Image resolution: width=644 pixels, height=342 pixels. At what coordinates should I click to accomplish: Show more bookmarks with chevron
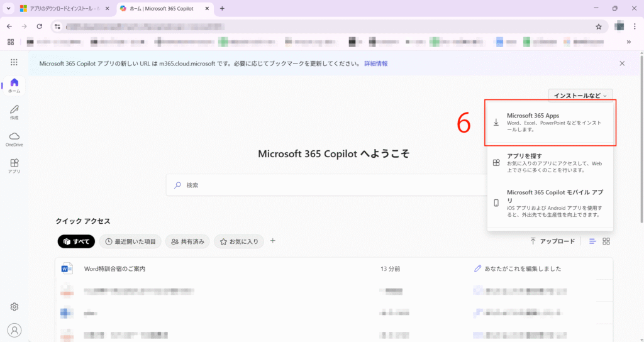tap(628, 42)
